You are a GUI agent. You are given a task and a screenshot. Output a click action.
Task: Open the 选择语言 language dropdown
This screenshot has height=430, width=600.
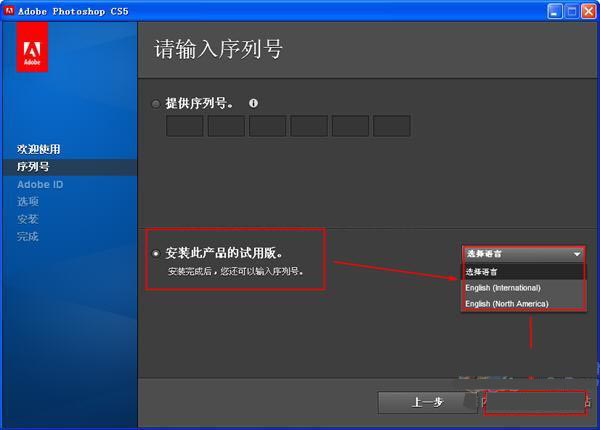pyautogui.click(x=523, y=254)
